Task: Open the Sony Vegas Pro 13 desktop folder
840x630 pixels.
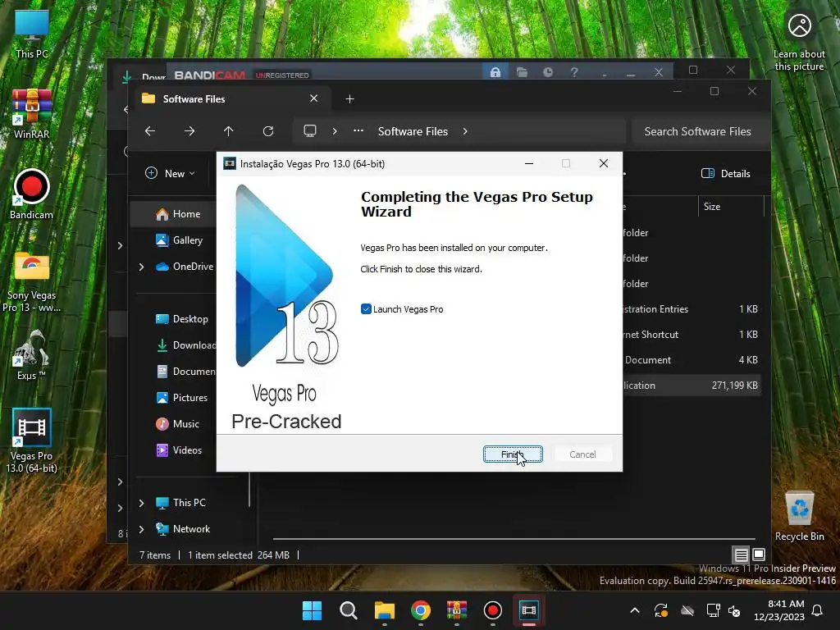Action: click(32, 282)
